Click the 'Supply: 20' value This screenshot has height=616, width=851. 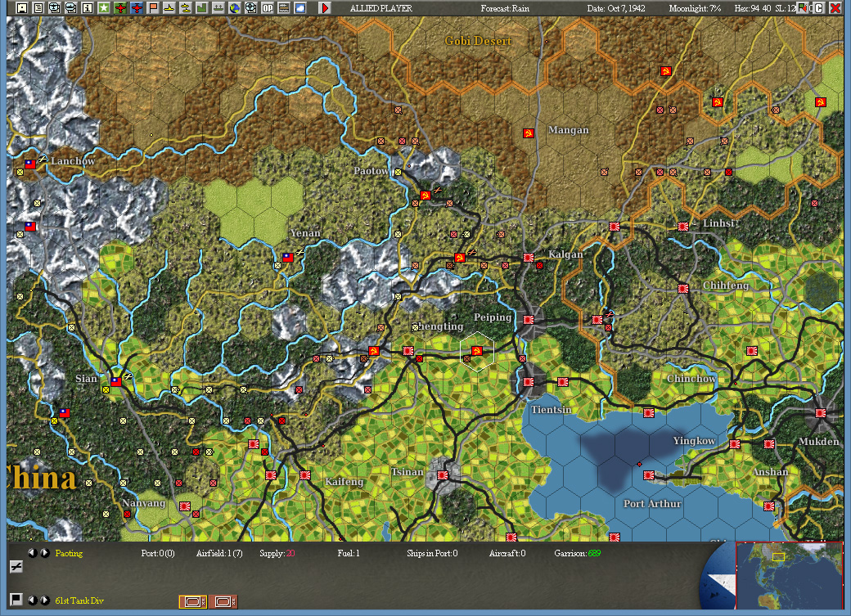pyautogui.click(x=277, y=553)
